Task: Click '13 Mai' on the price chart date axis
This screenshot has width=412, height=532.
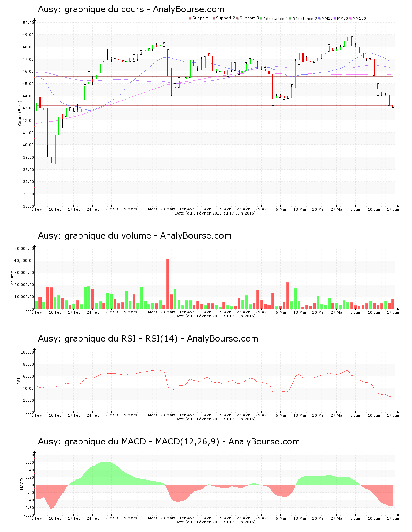Action: point(300,209)
